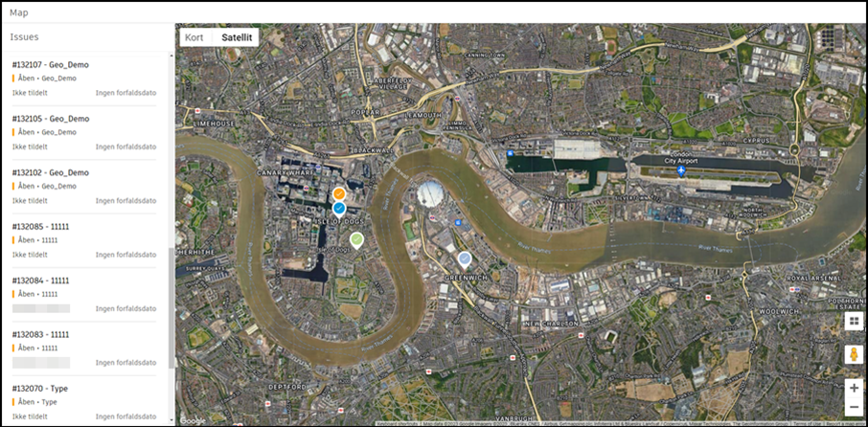
Task: Select the green checkmark issue pin
Action: tap(357, 240)
